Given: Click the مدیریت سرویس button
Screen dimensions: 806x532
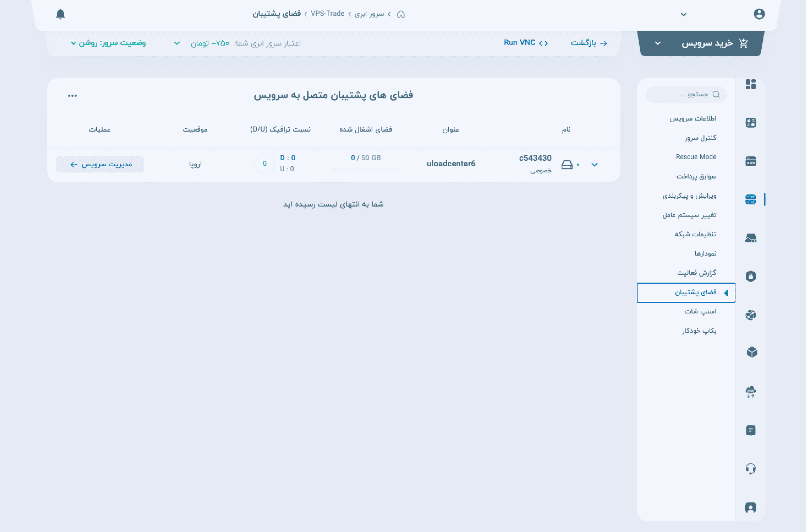Looking at the screenshot, I should [100, 164].
